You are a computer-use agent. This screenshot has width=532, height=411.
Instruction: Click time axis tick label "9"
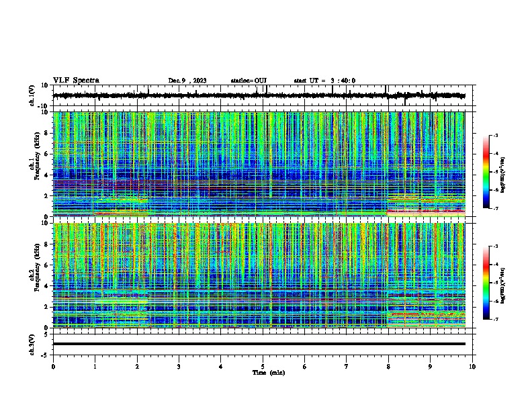point(430,367)
